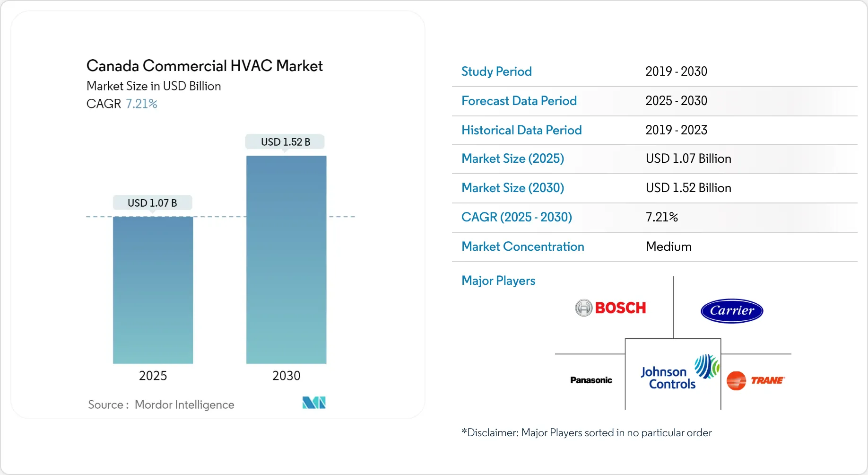The height and width of the screenshot is (475, 868).
Task: Click the Historical Data Period label
Action: (521, 130)
